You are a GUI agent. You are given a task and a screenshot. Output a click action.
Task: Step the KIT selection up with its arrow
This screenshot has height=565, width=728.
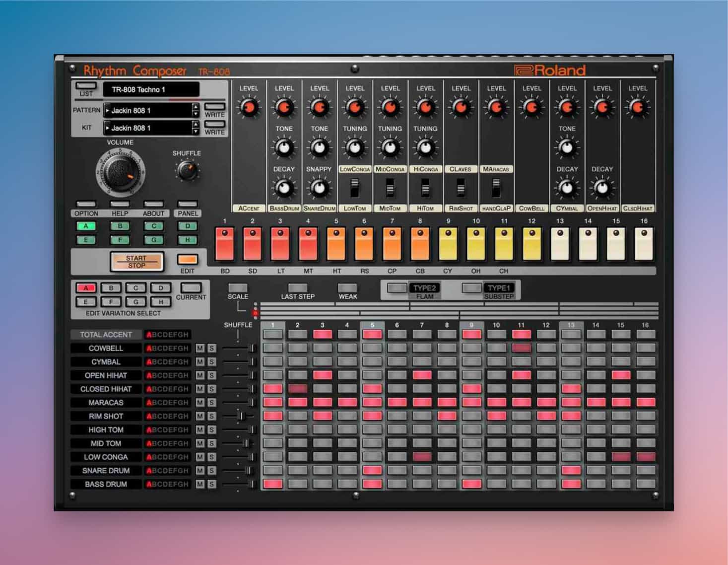[x=196, y=125]
